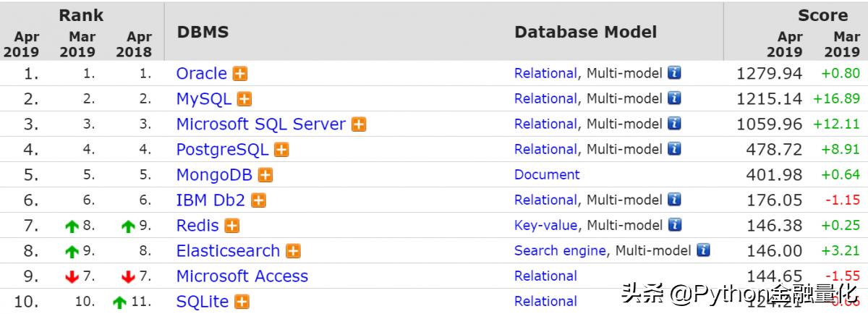
Task: Click info icon next to Search engine, Multi-model
Action: point(703,250)
